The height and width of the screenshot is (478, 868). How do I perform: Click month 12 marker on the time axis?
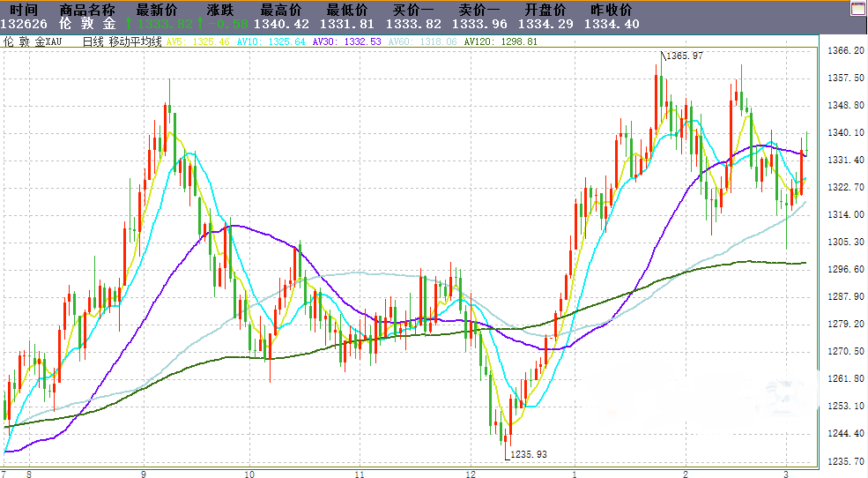click(x=470, y=473)
